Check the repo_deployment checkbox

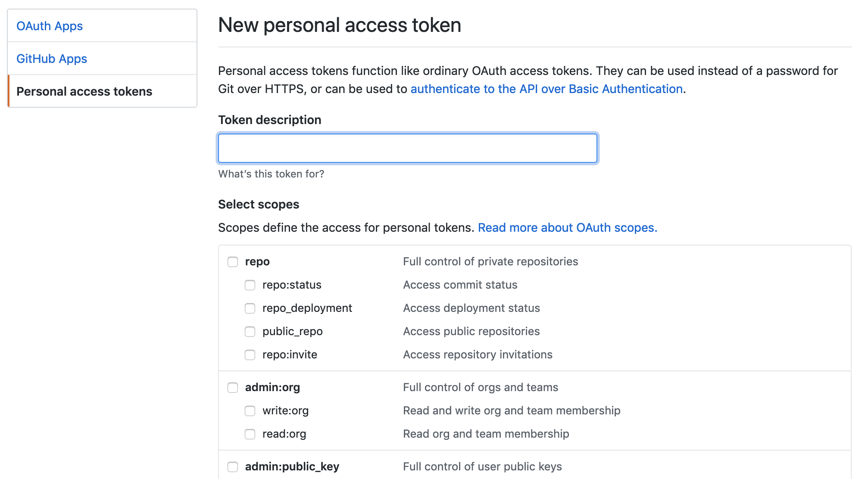[x=250, y=308]
